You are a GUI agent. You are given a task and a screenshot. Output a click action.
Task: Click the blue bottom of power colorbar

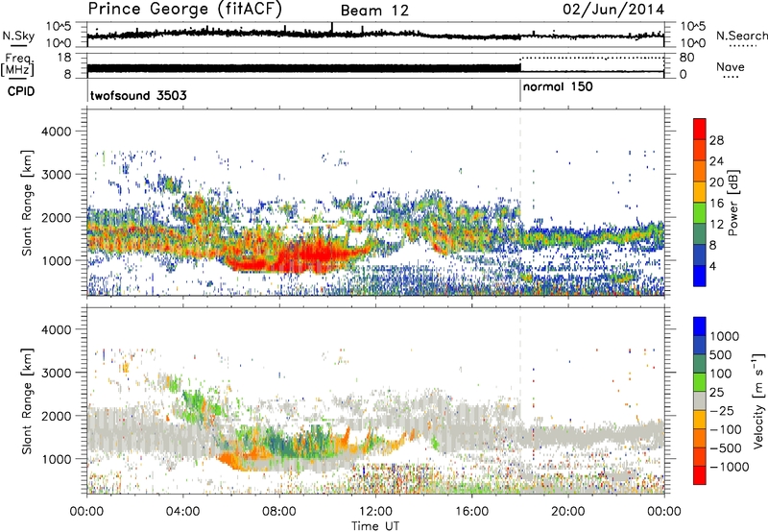coord(700,276)
